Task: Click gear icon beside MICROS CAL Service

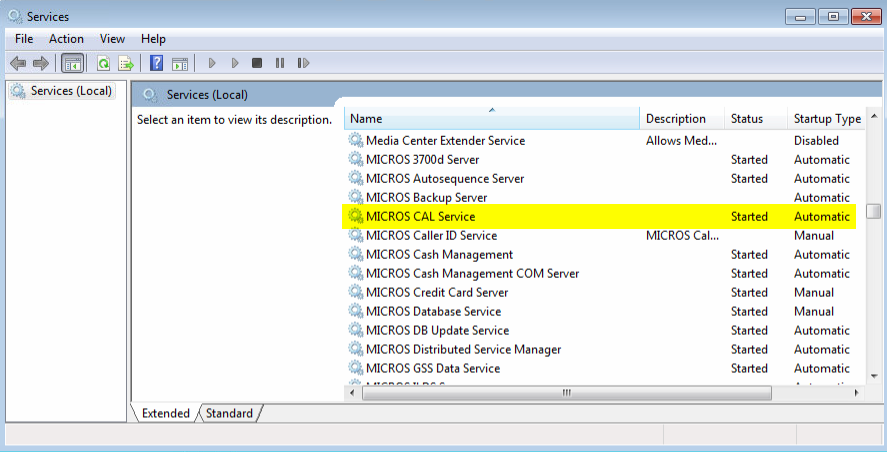Action: click(356, 216)
